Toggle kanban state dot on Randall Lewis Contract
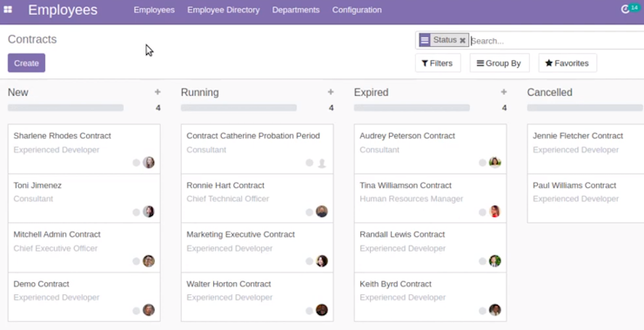This screenshot has width=644, height=330. point(483,261)
